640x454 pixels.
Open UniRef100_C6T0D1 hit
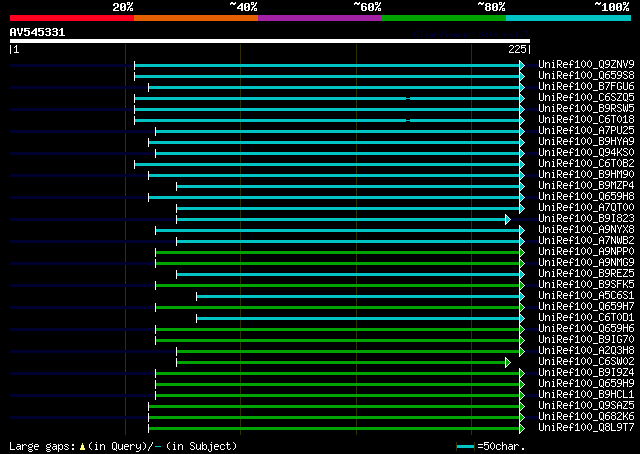(x=586, y=318)
